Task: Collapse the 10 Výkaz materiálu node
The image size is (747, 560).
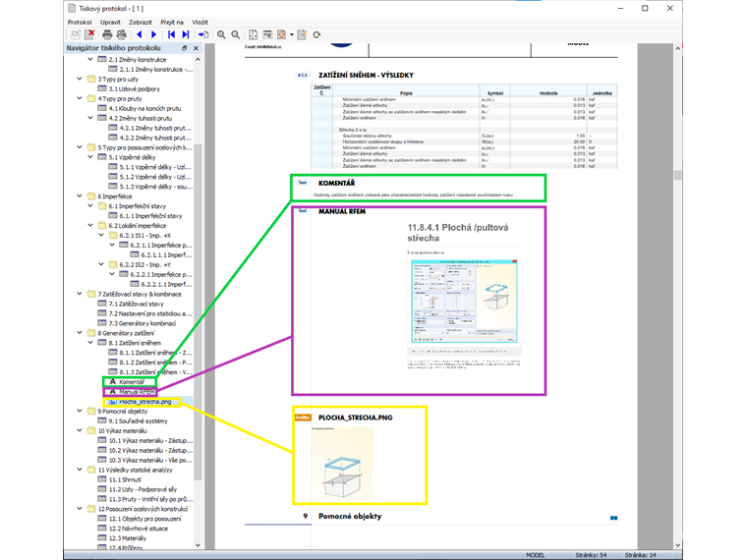Action: 80,430
